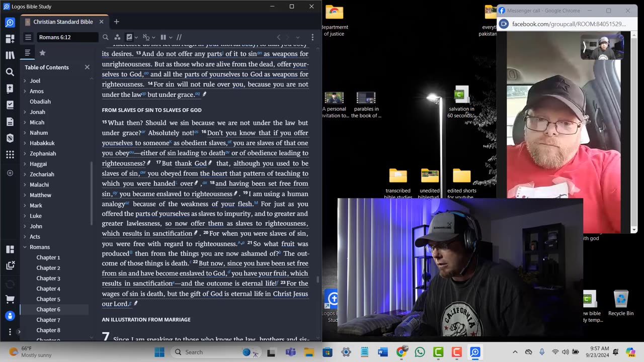Open the Recycle Bin desktop icon

621,303
